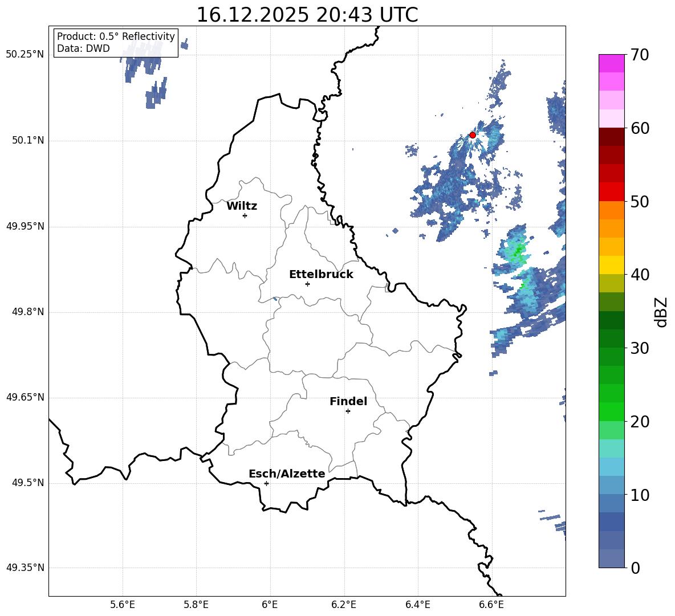Click the green high-reflectivity echo core

(519, 249)
